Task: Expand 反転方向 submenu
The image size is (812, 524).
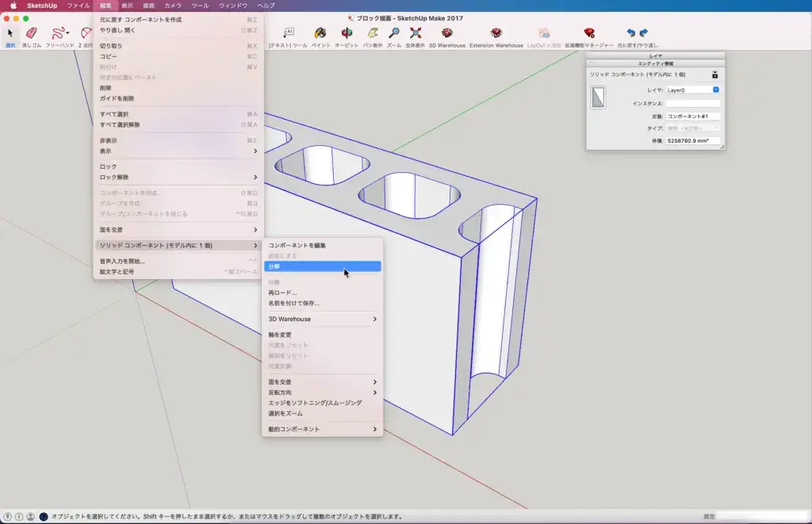Action: tap(322, 392)
